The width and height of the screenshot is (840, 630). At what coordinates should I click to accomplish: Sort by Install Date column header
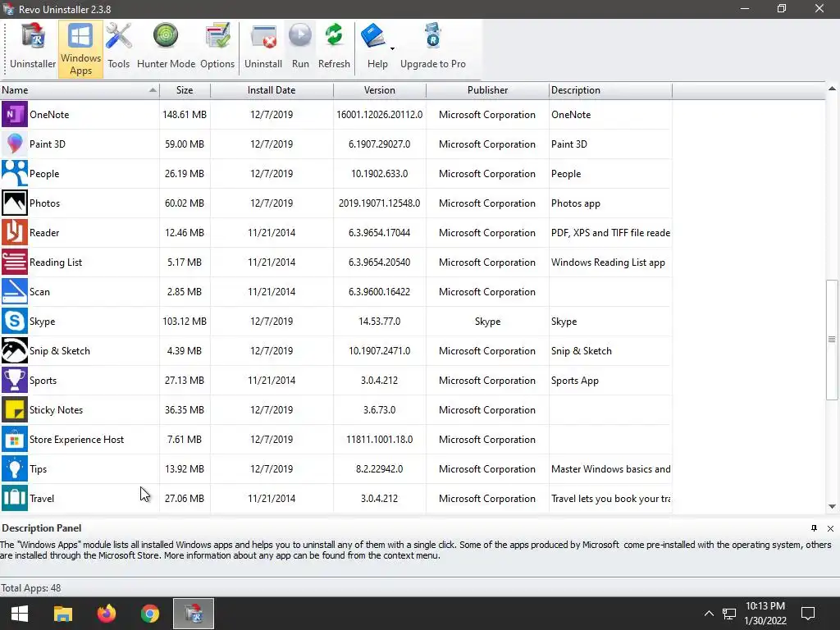(272, 90)
